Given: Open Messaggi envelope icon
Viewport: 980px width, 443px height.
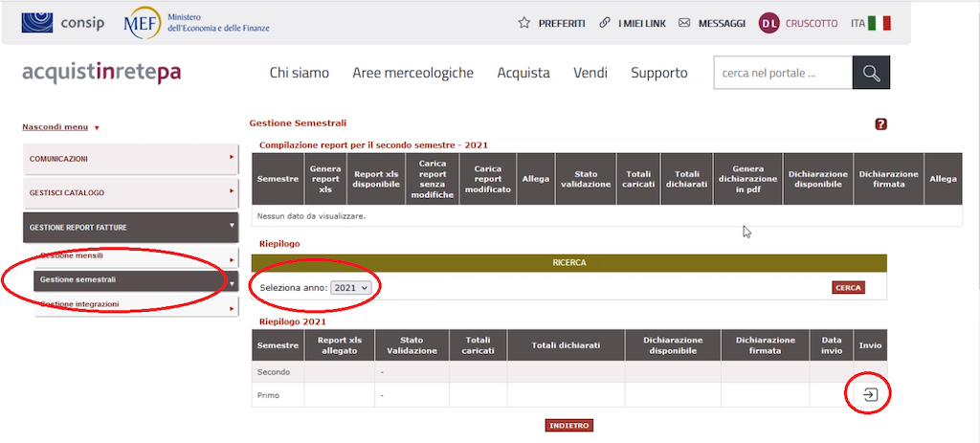Looking at the screenshot, I should click(684, 23).
